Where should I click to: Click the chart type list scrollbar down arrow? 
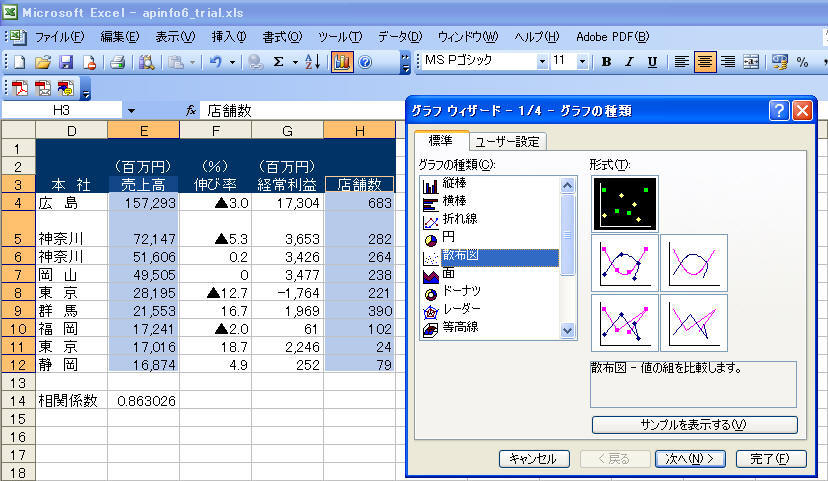point(568,331)
